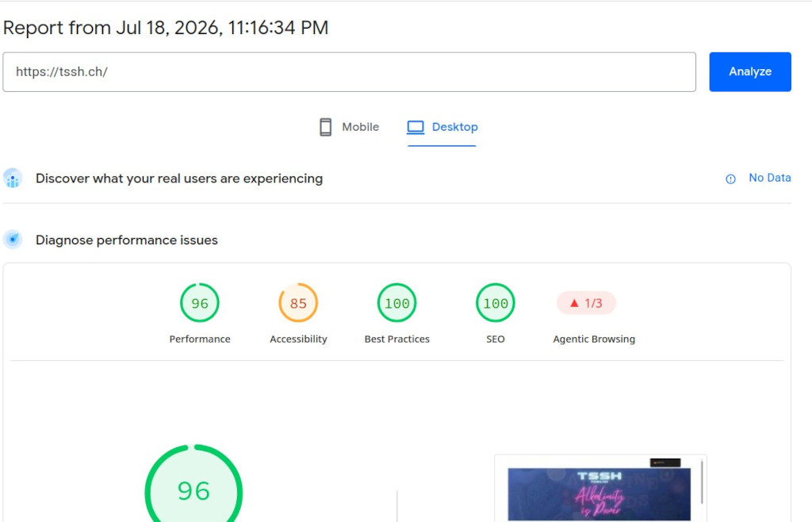Click the desktop laptop icon

(416, 127)
